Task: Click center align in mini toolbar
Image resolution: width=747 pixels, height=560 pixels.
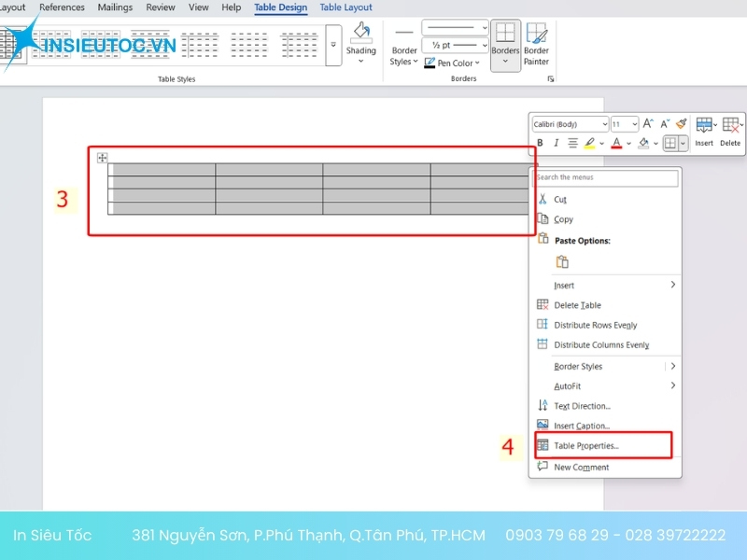Action: 572,144
